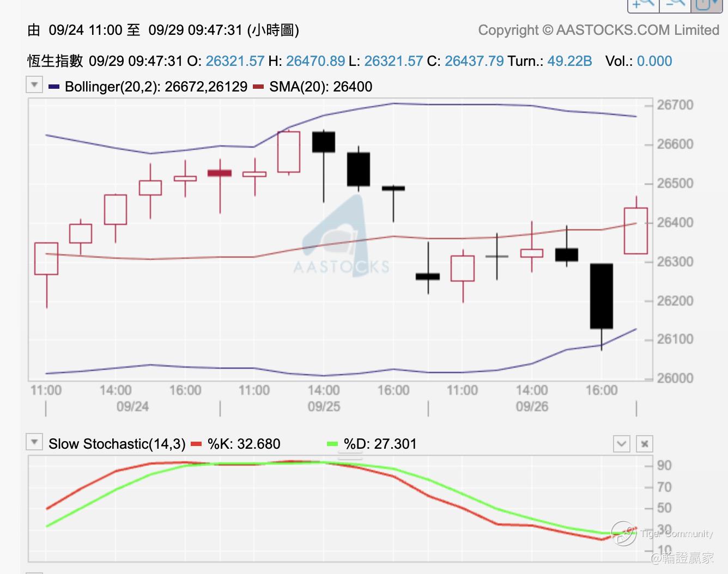The width and height of the screenshot is (728, 574).
Task: Click the dark red SMA legend color swatch
Action: click(259, 87)
